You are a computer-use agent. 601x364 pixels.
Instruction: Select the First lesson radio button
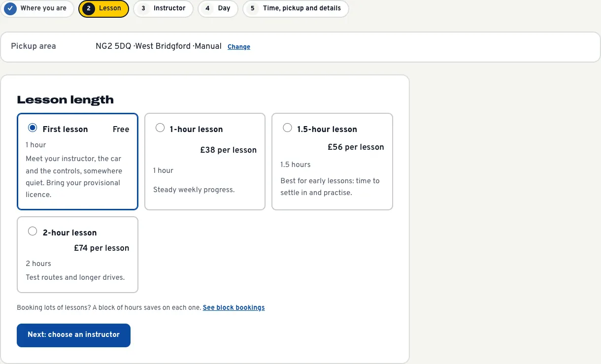[x=33, y=128]
